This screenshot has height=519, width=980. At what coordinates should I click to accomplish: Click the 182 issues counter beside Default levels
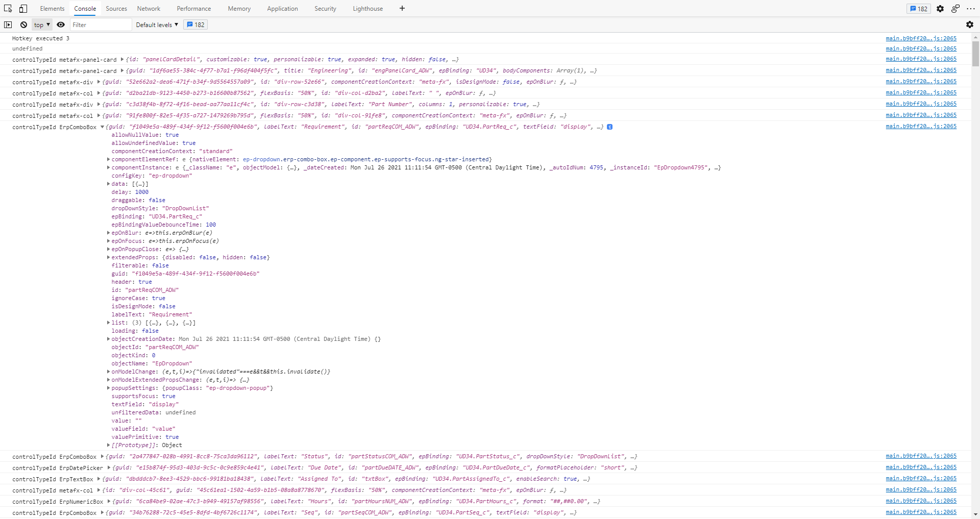(195, 24)
